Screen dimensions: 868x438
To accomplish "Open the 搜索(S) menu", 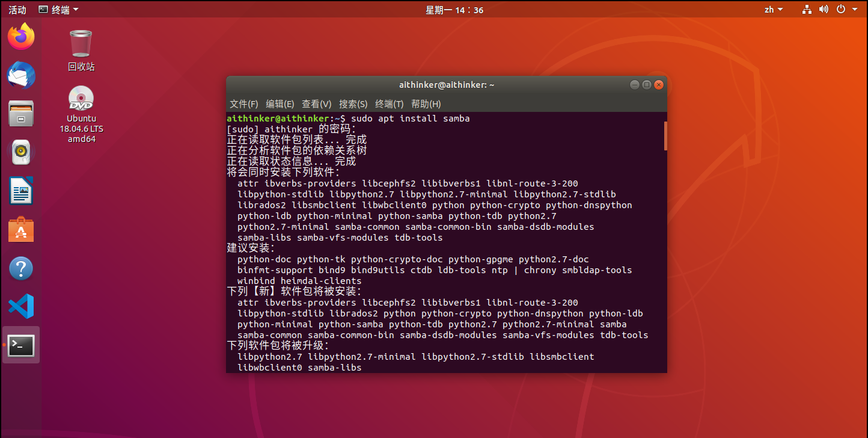I will [x=353, y=104].
